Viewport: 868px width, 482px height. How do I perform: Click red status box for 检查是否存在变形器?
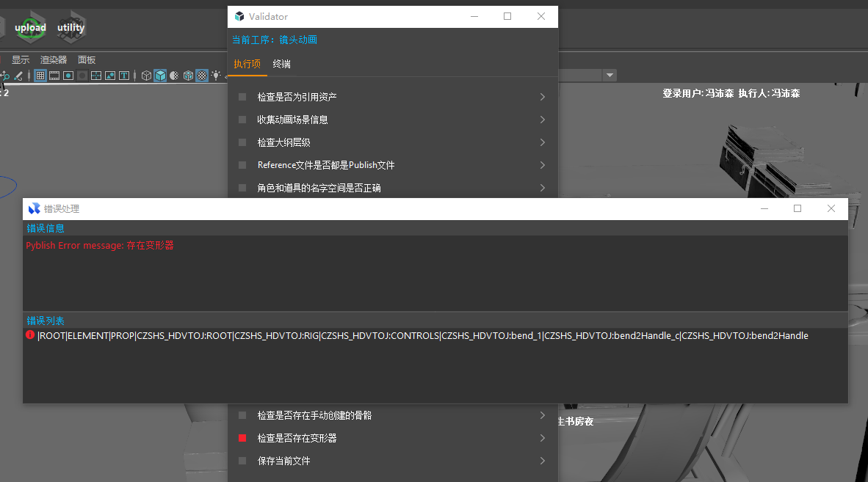pyautogui.click(x=242, y=438)
